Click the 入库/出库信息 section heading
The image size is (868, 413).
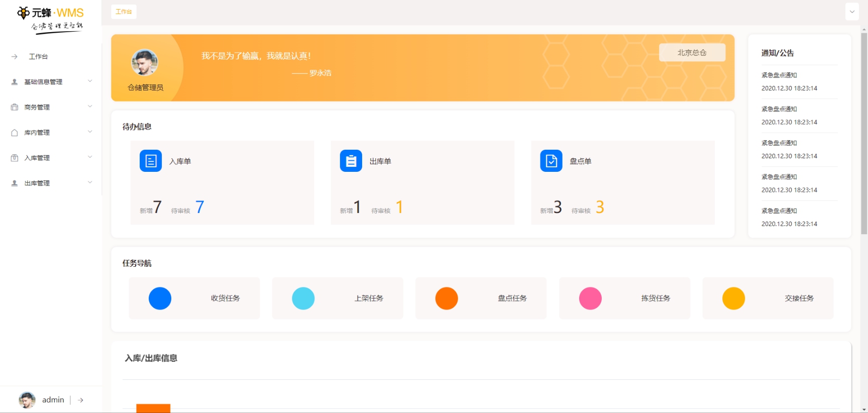click(x=151, y=358)
